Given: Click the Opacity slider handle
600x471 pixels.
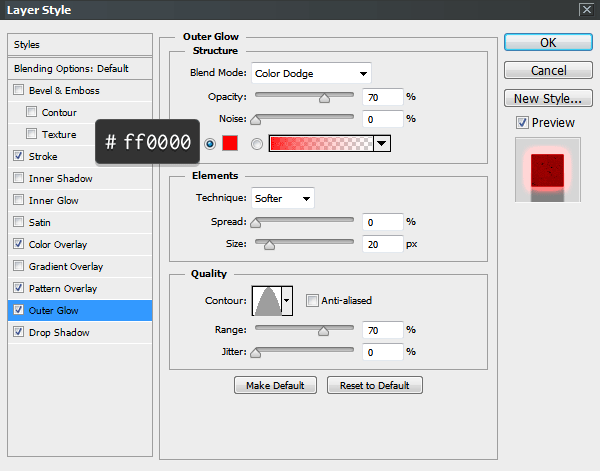Looking at the screenshot, I should 324,98.
